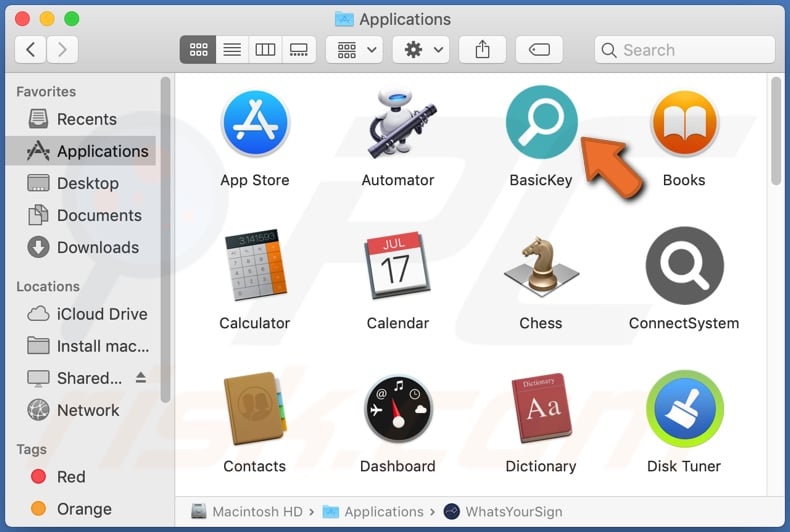Open Downloads from the sidebar
Screen dimensions: 790x532
click(x=81, y=248)
